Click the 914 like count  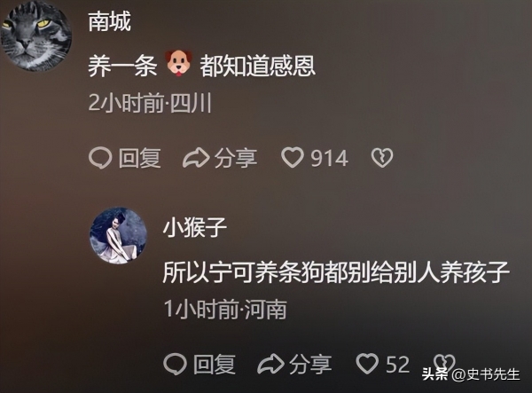click(330, 159)
